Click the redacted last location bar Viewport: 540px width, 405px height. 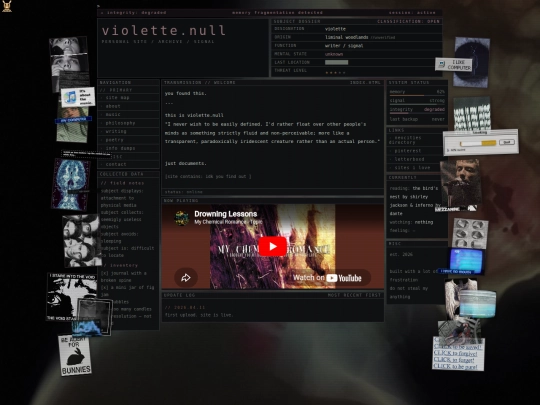coord(336,62)
